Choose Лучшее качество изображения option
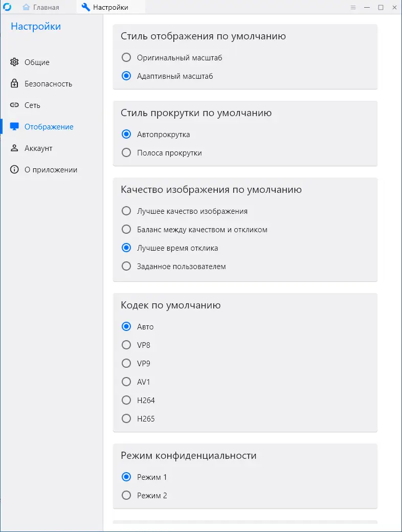The width and height of the screenshot is (402, 532). [126, 211]
